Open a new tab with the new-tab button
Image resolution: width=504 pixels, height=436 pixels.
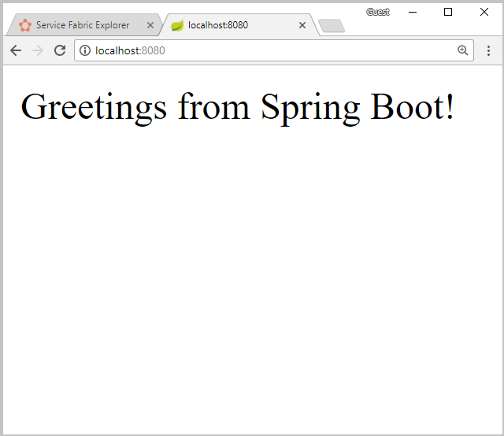(332, 26)
